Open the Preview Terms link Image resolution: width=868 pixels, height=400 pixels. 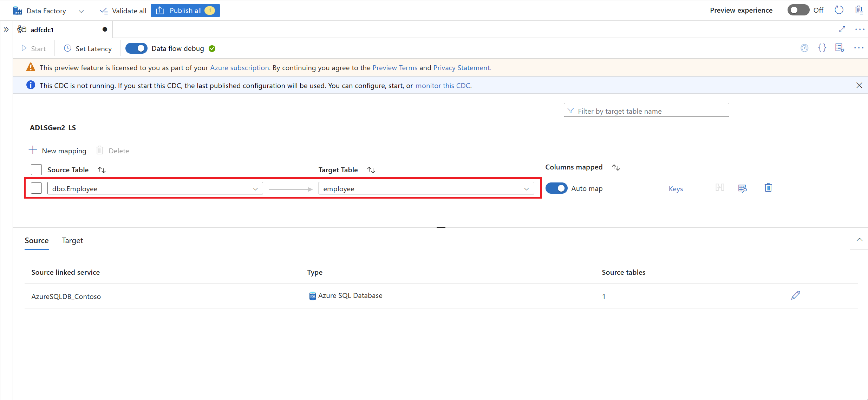pyautogui.click(x=395, y=67)
